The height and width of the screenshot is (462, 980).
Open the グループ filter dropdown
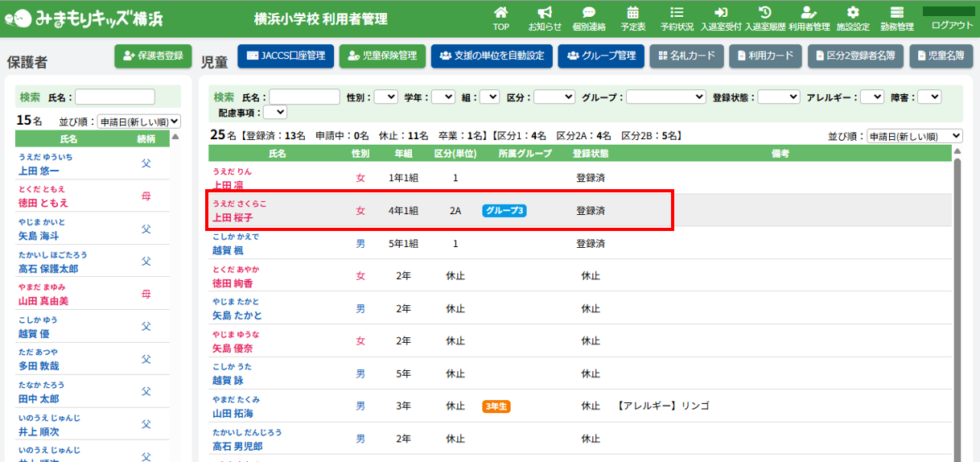tap(665, 97)
